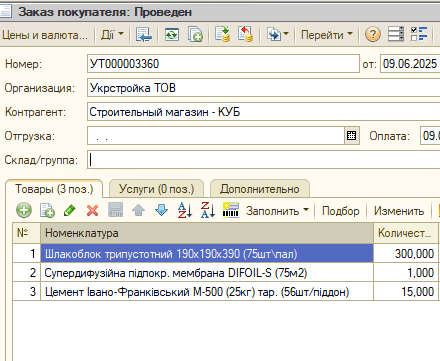Click the post document icon with green arrow

click(x=222, y=35)
